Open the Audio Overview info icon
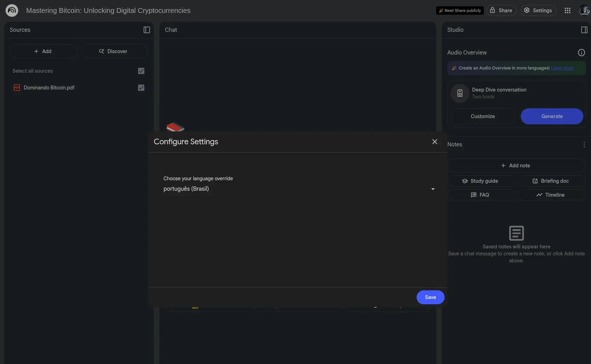This screenshot has height=364, width=591. tap(581, 53)
